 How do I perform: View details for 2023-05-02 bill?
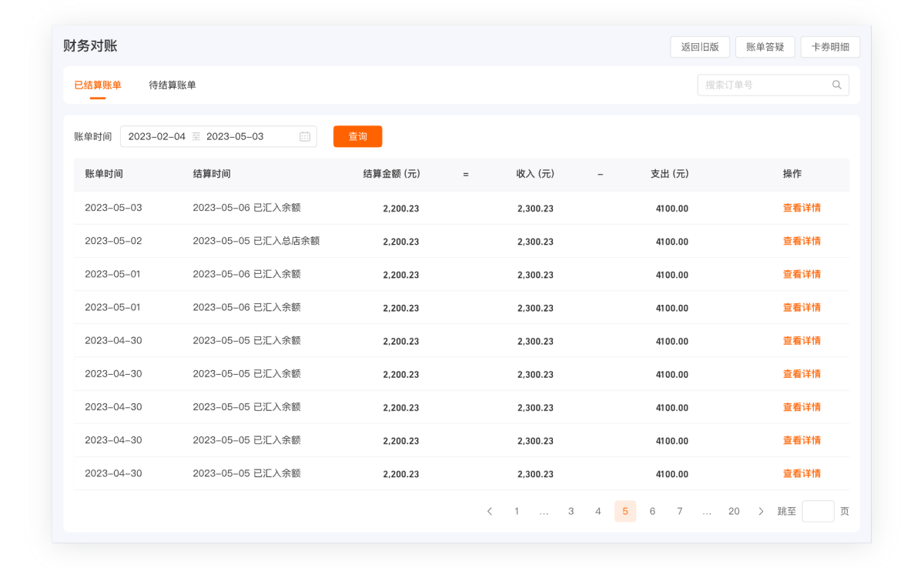(x=802, y=242)
